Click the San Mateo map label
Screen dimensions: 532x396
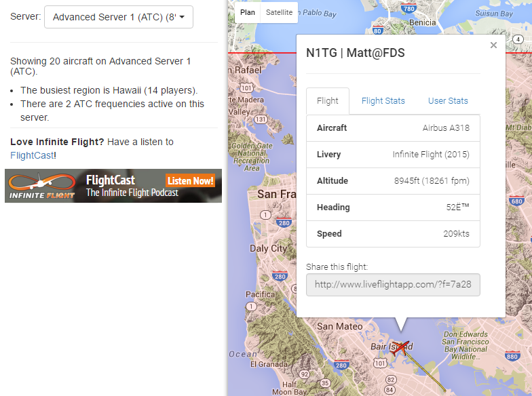339,327
